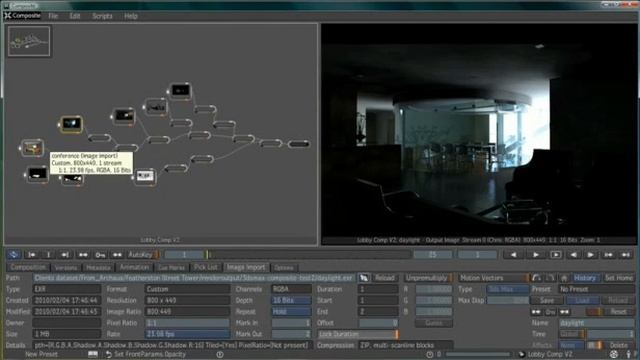Open the Edit menu
This screenshot has width=640, height=360.
coord(75,16)
